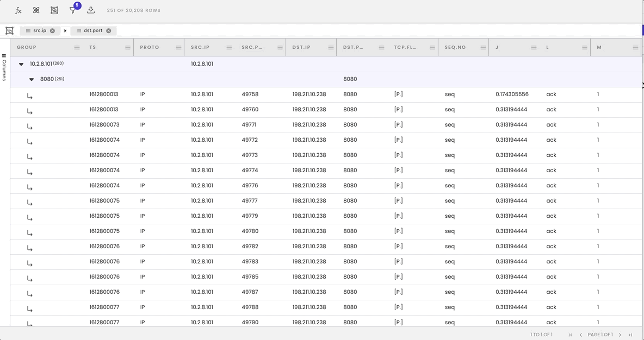The image size is (644, 340).
Task: Open DST.IP column menu
Action: pos(331,48)
